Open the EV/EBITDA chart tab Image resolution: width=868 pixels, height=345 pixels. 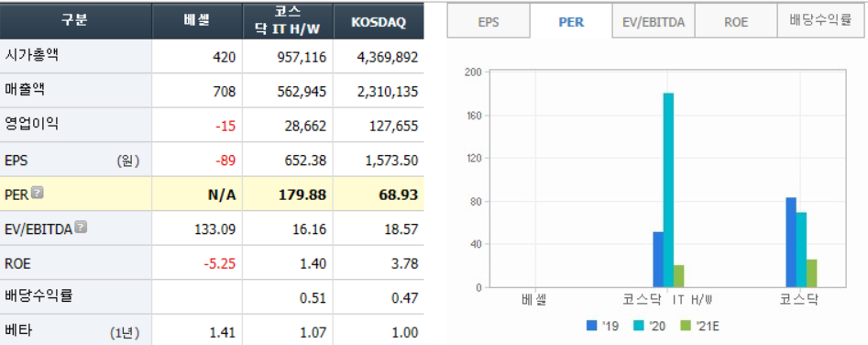click(654, 22)
